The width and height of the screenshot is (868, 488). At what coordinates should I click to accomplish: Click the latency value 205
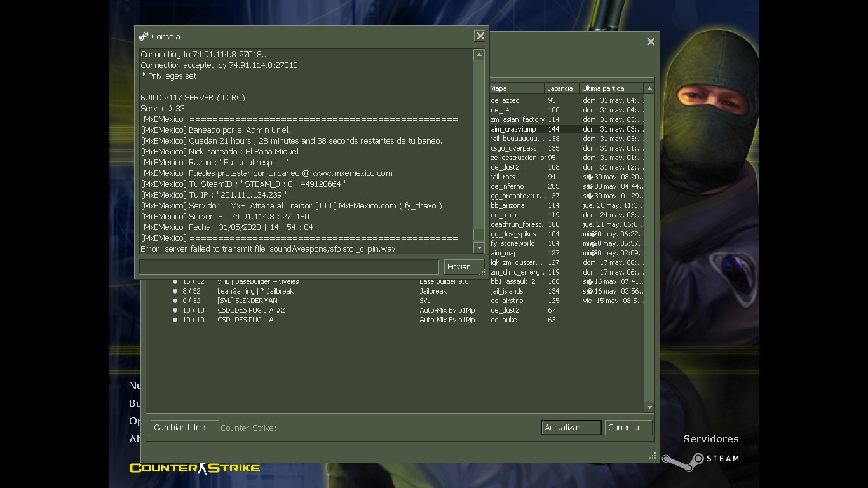553,186
